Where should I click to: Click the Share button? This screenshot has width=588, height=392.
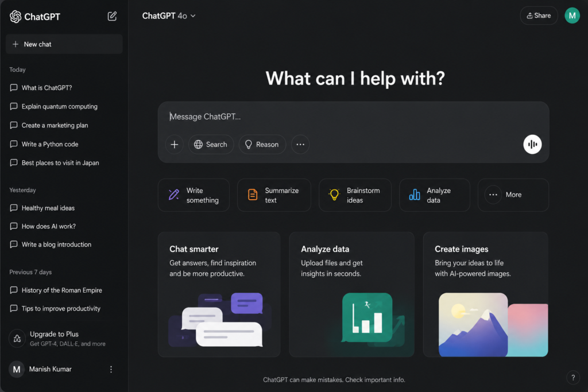pyautogui.click(x=539, y=15)
